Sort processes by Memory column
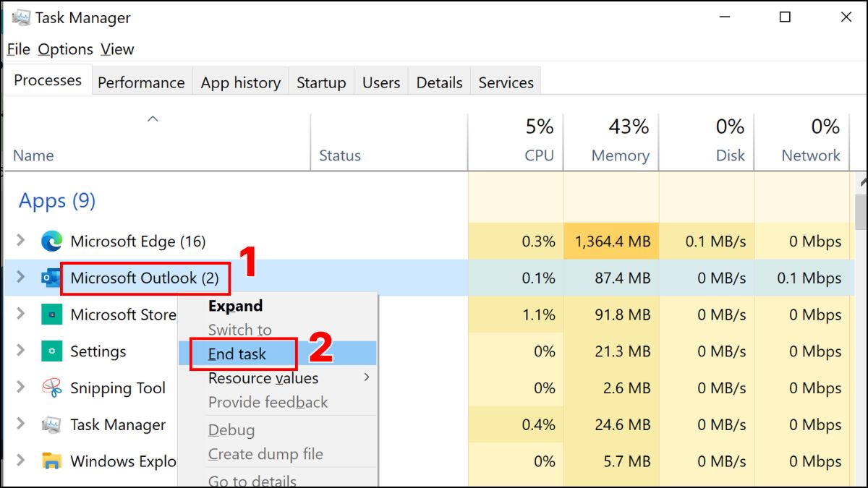 (620, 155)
